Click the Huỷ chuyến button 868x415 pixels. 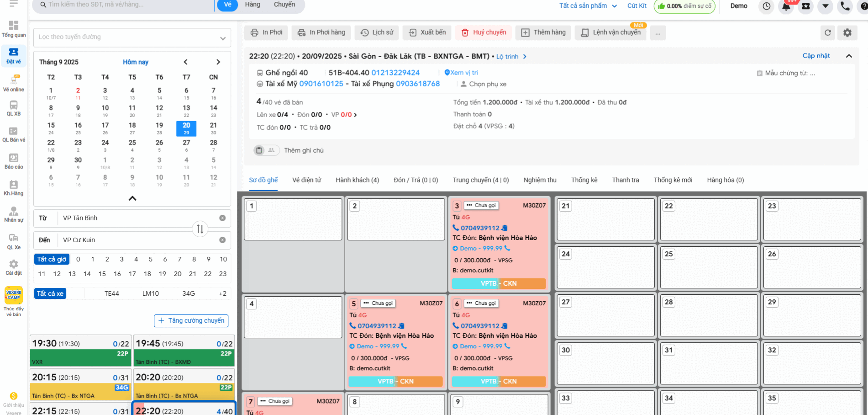(484, 32)
